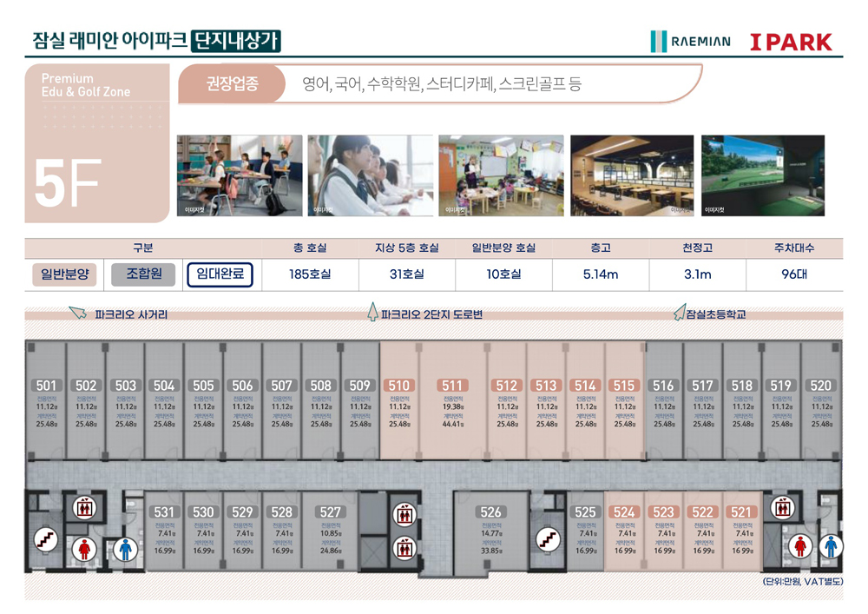Image resolution: width=868 pixels, height=614 pixels.
Task: Click the 5.14m floor height value
Action: click(x=601, y=274)
